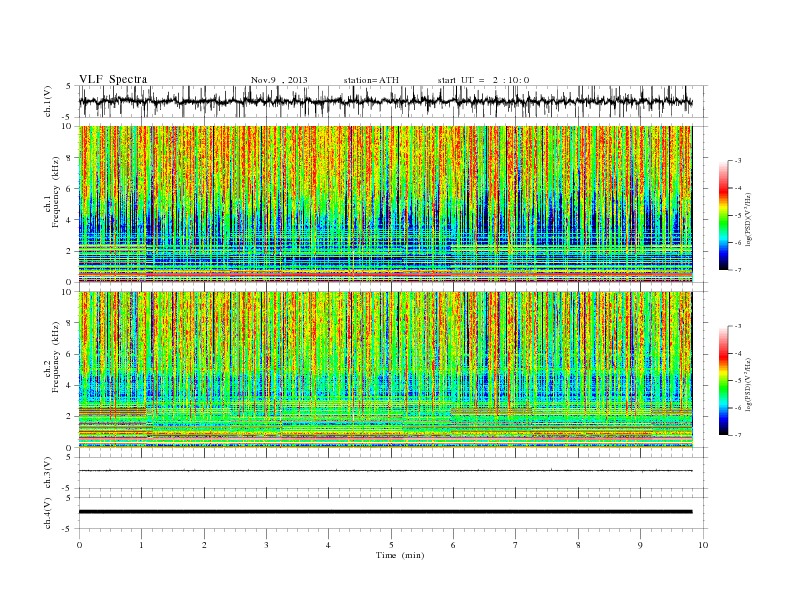
Task: Click the 9 minute tick label on the time axis
Action: pyautogui.click(x=640, y=545)
